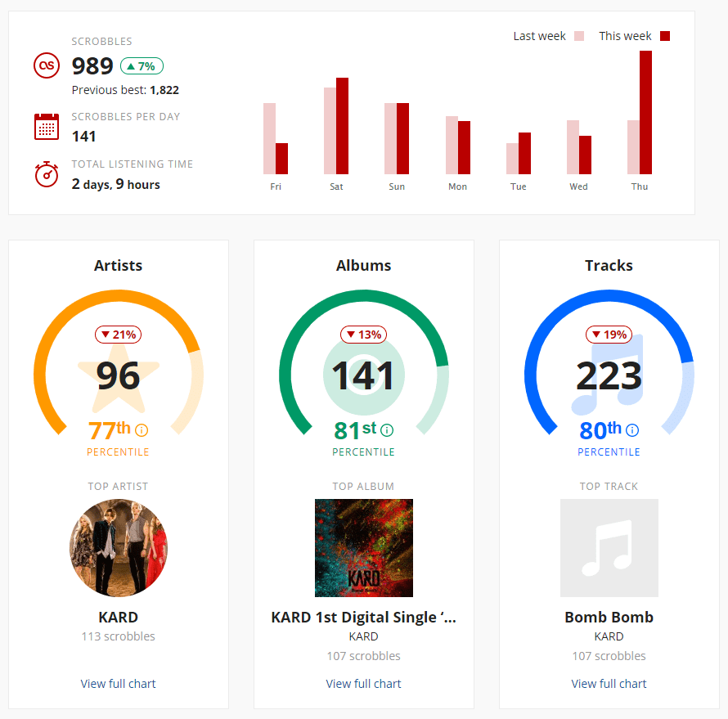The image size is (728, 719).
Task: Click the stopwatch listening time icon
Action: pos(47,174)
